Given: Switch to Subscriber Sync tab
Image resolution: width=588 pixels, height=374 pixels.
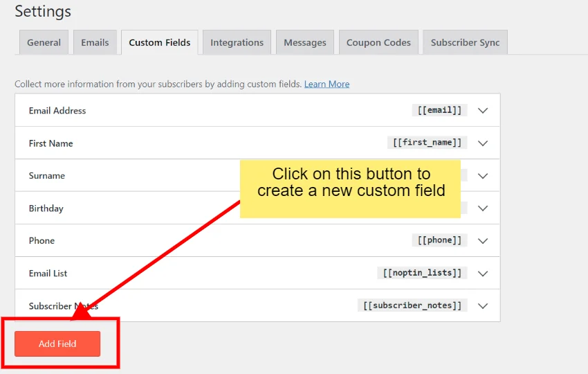Looking at the screenshot, I should (x=465, y=42).
